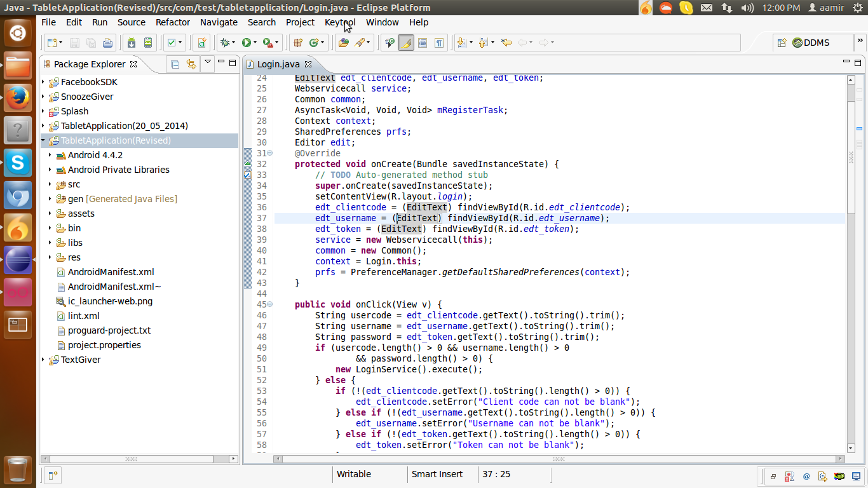Collapse all in Package Explorer

[175, 64]
